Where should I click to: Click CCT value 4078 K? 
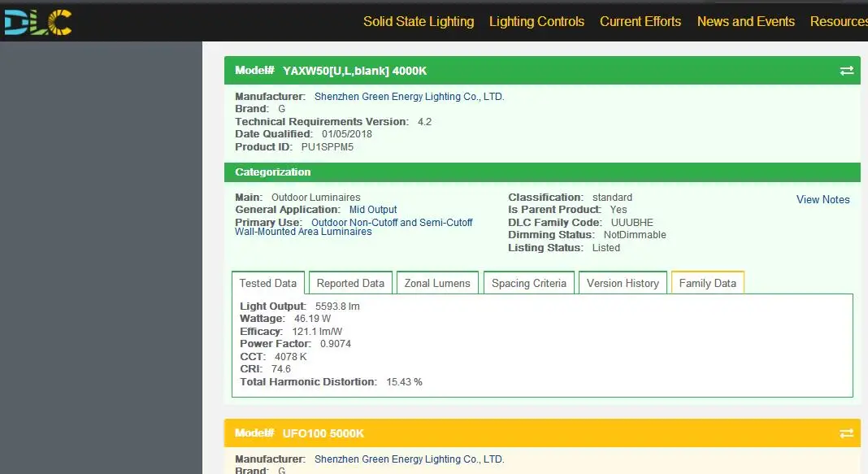(x=291, y=357)
